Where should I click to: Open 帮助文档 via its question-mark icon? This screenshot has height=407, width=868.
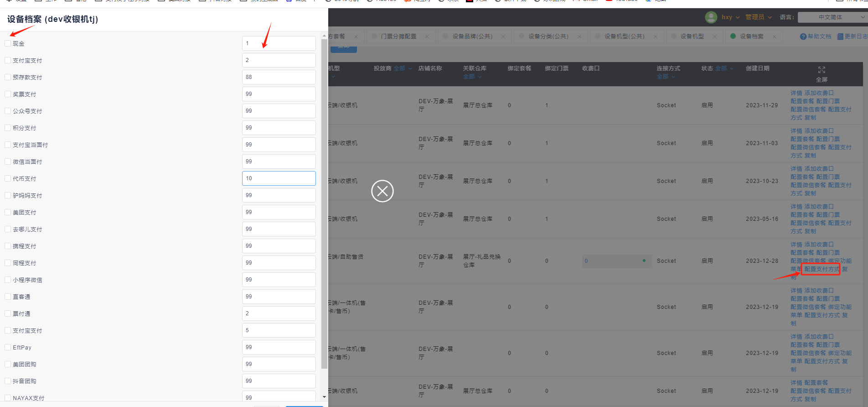coord(803,37)
